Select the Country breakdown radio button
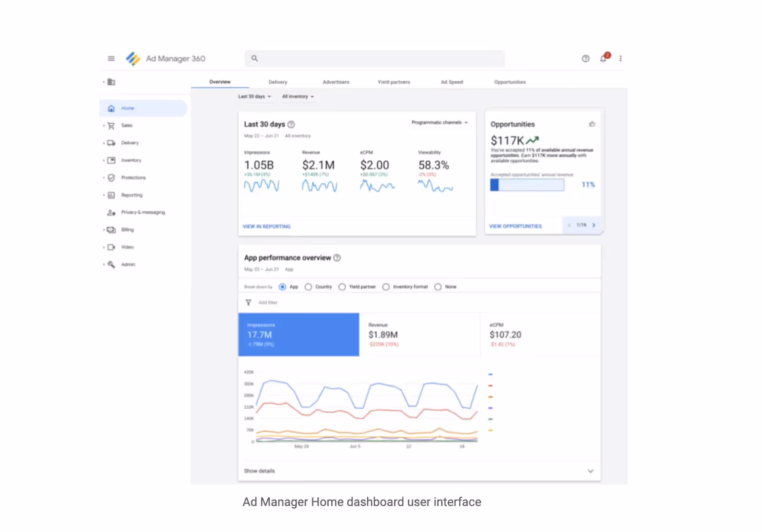Screen dimensions: 762x532 tap(309, 286)
